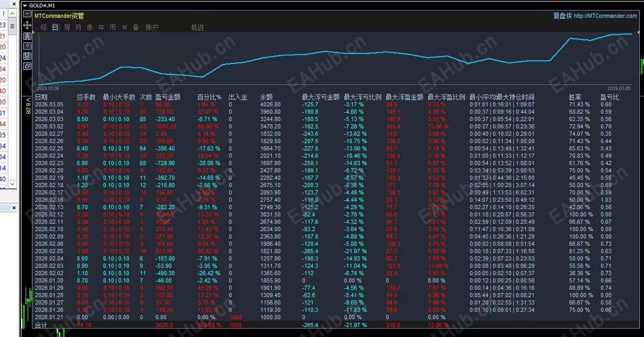Open help via the question mark icon
This screenshot has width=644, height=337.
tap(27, 46)
